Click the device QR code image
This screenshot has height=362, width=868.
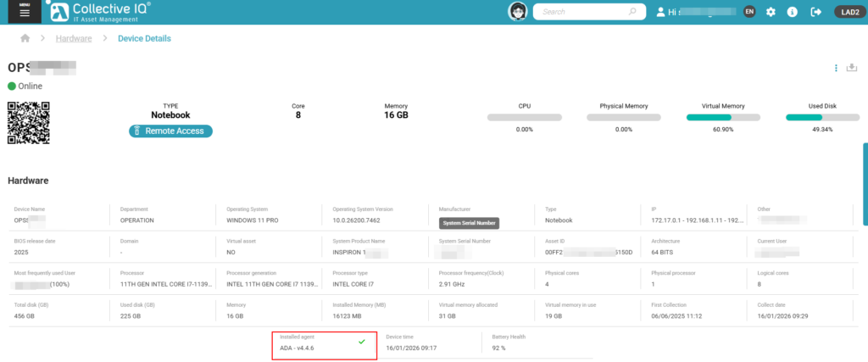point(29,123)
